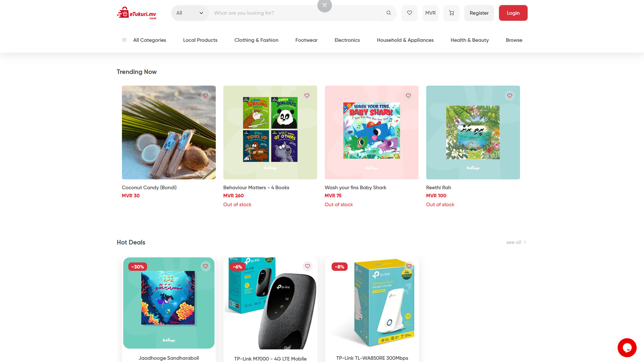Open the chat support bubble
This screenshot has width=644, height=362.
click(627, 347)
